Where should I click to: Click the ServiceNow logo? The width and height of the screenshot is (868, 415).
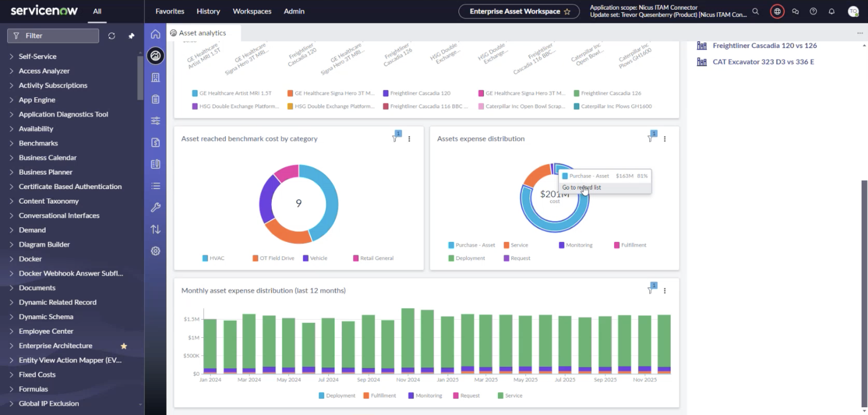[44, 11]
